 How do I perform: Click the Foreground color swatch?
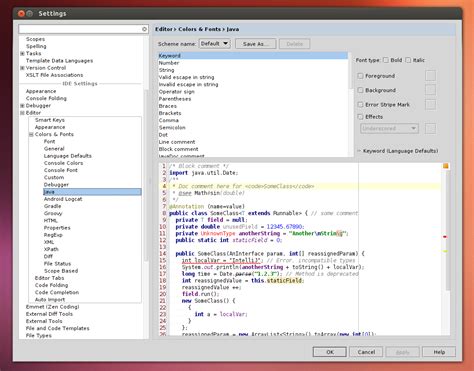click(430, 76)
